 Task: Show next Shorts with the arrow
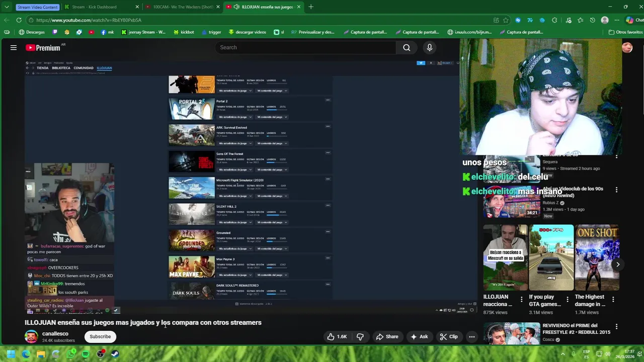click(618, 264)
